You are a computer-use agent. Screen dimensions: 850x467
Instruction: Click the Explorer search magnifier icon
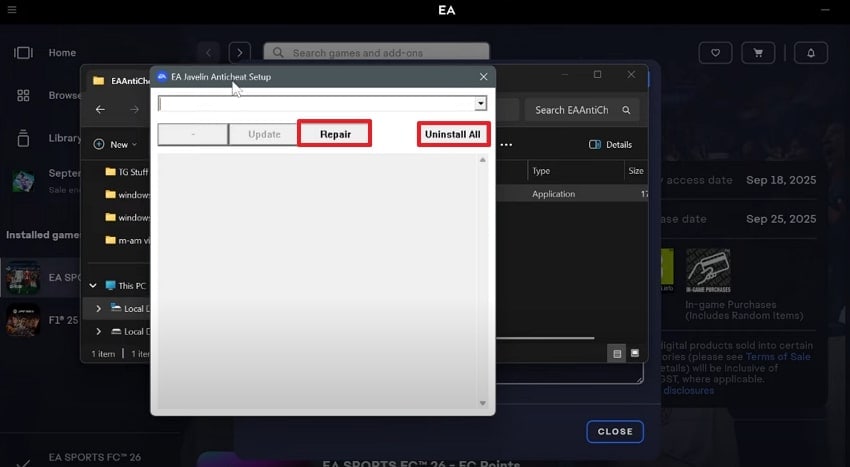[x=626, y=110]
